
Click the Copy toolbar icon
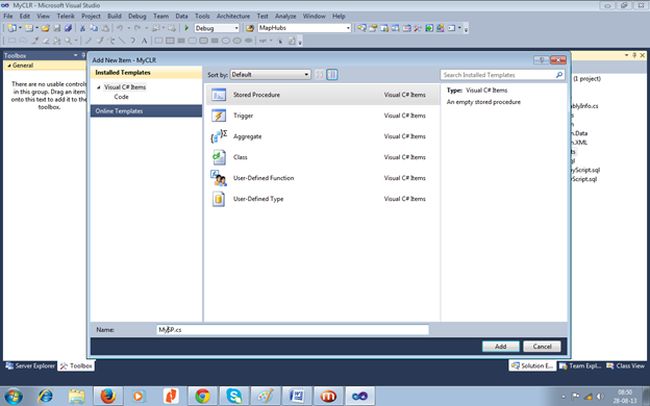[x=94, y=28]
